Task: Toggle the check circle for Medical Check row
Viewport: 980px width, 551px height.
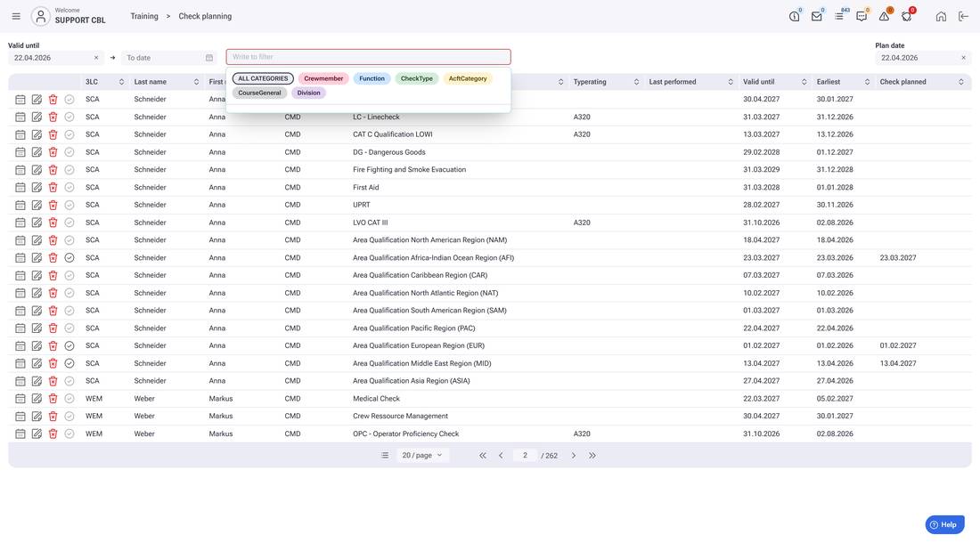Action: [69, 399]
